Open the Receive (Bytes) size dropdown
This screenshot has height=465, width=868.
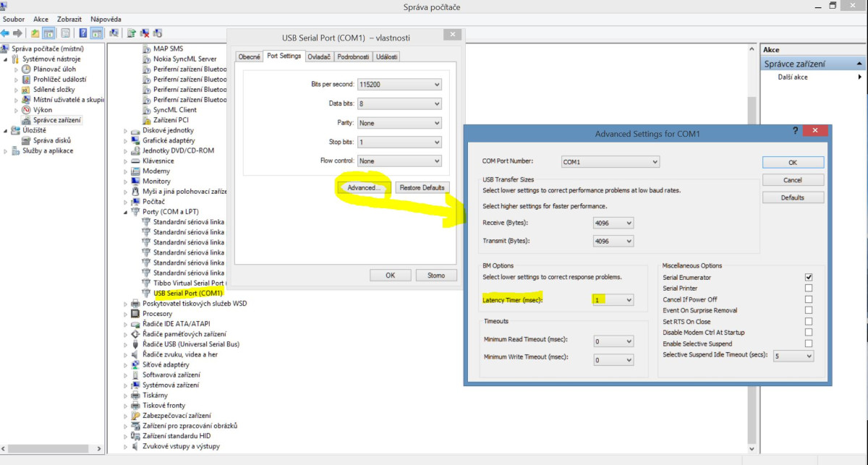click(x=613, y=223)
